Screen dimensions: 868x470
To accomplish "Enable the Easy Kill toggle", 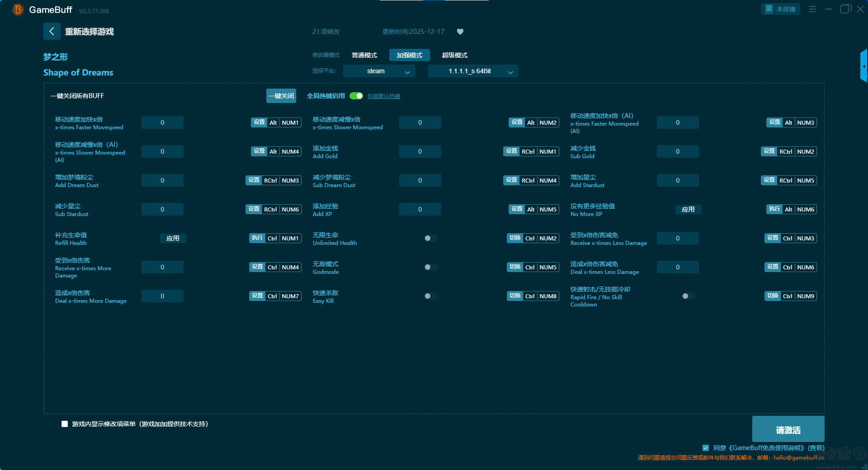I will click(430, 296).
